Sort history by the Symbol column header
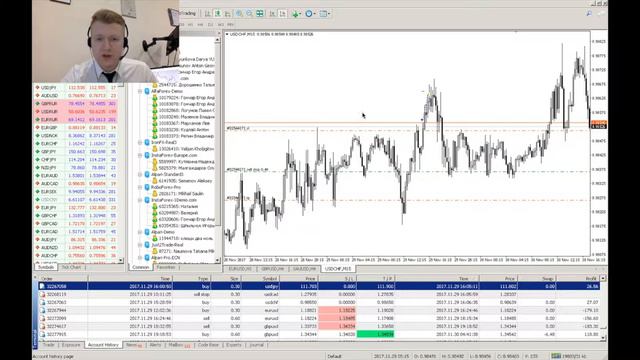The image size is (640, 360). pos(261,278)
